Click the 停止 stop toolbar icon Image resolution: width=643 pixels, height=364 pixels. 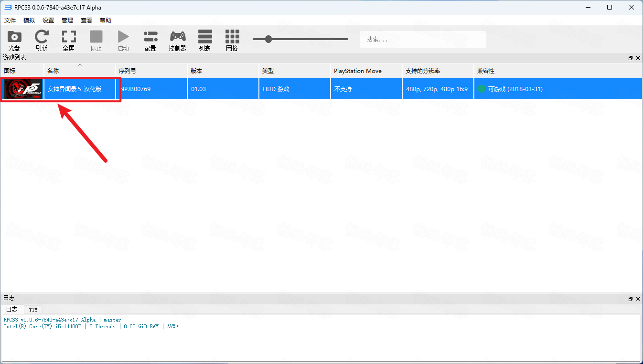point(96,37)
